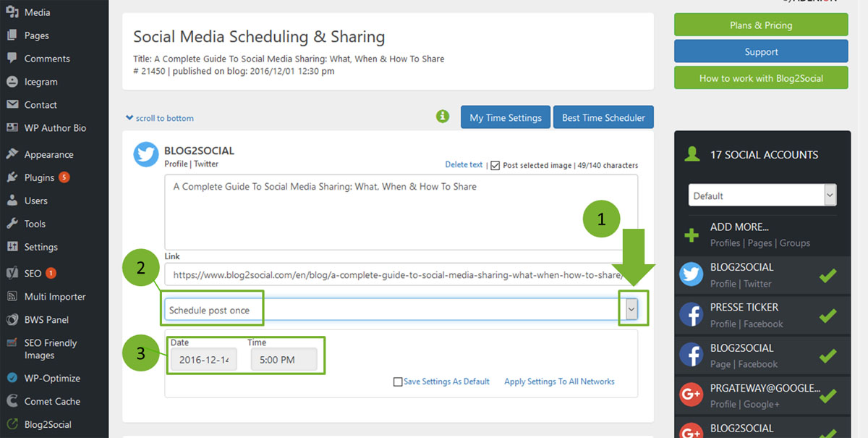Click the '# 21450 | published on blog' line
This screenshot has height=438, width=868.
tap(234, 71)
